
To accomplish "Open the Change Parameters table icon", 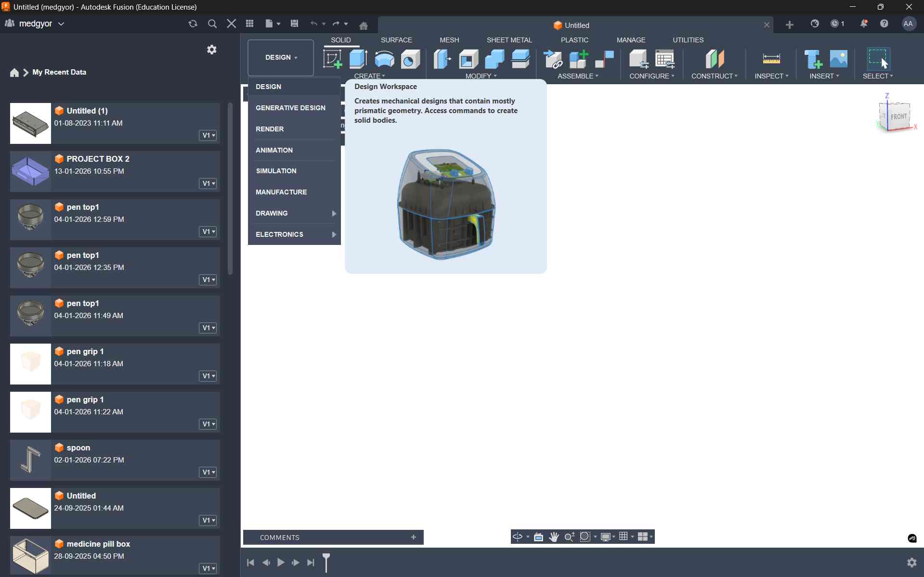I will click(x=664, y=59).
